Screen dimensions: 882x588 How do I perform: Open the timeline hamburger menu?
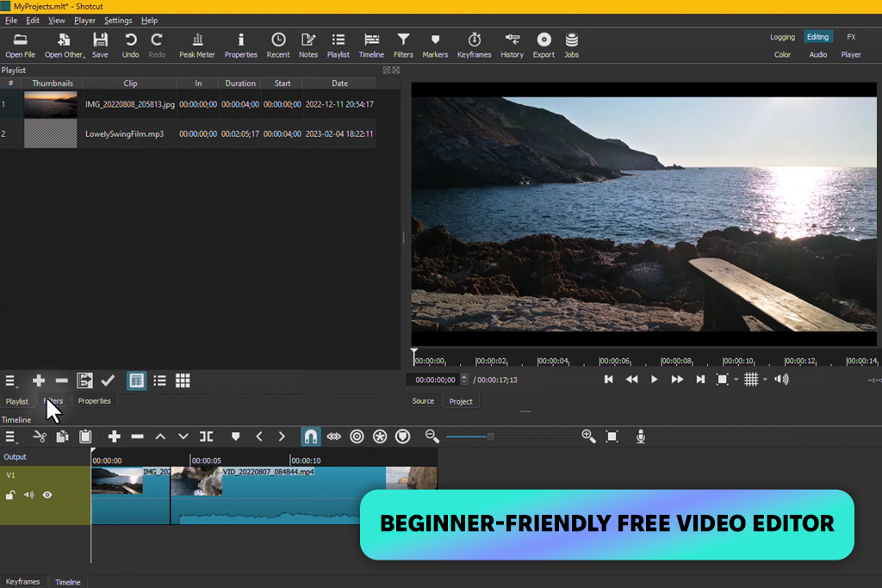pos(10,437)
